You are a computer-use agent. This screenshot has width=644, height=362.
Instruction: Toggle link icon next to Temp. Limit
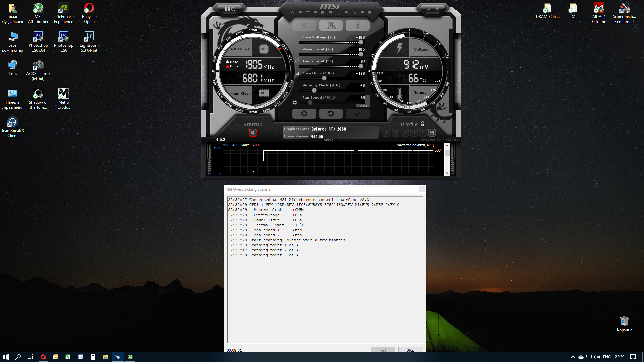pyautogui.click(x=297, y=61)
